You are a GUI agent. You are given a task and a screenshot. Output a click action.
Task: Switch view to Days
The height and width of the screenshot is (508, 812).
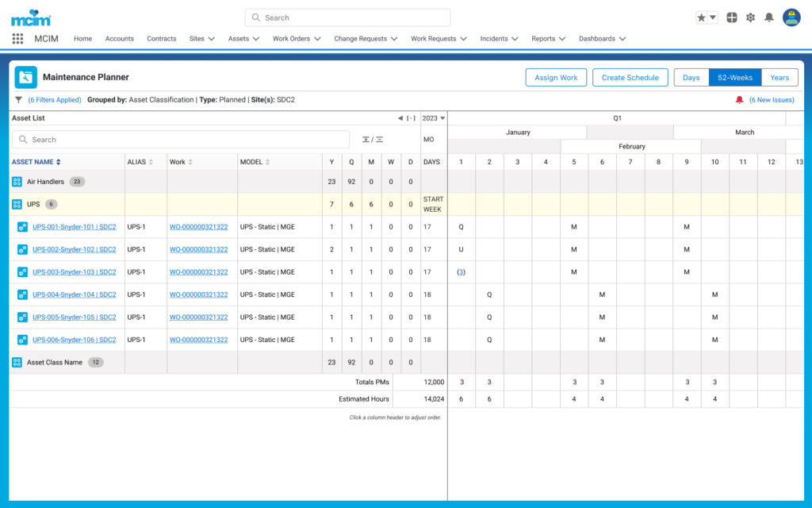click(x=691, y=77)
